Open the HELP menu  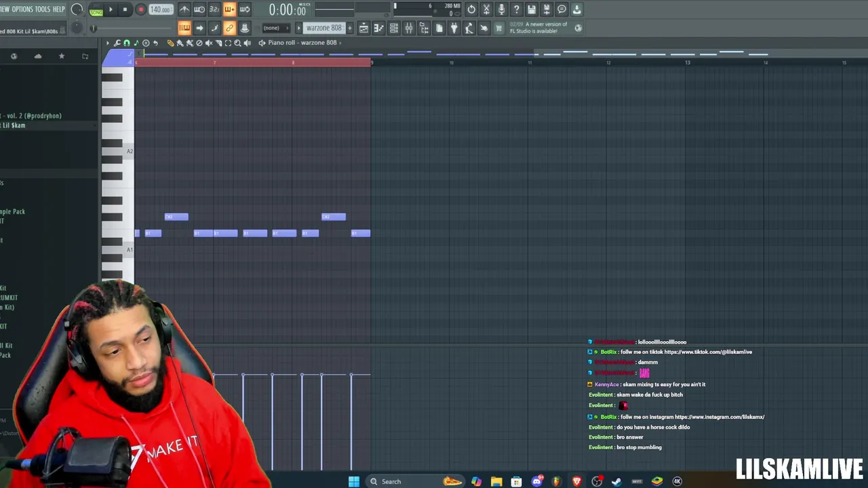[x=59, y=9]
